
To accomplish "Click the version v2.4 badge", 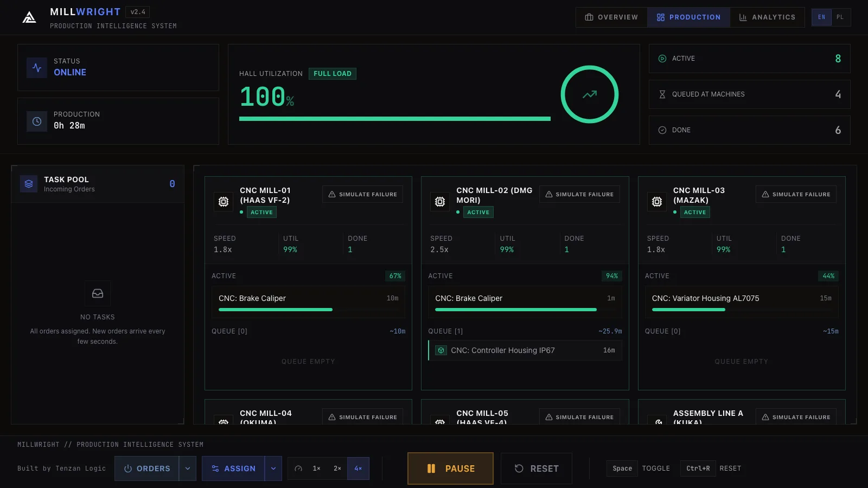I will (x=138, y=12).
